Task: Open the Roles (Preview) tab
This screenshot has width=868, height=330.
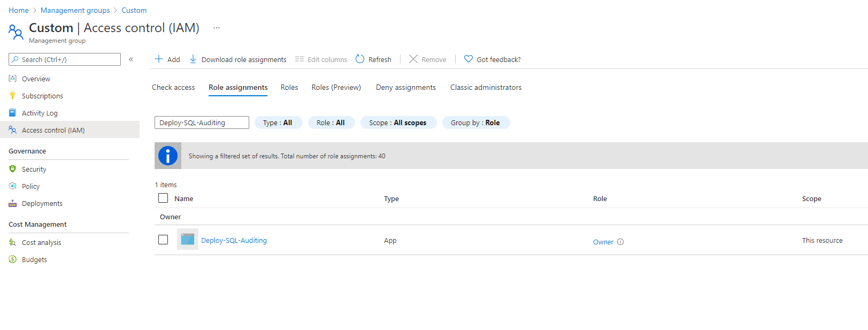Action: click(x=336, y=87)
